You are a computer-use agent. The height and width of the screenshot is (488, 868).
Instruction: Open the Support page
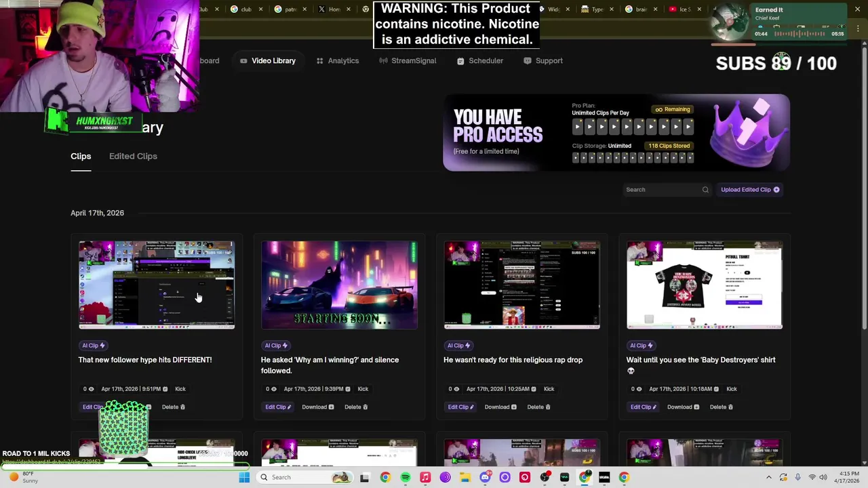[x=543, y=61]
